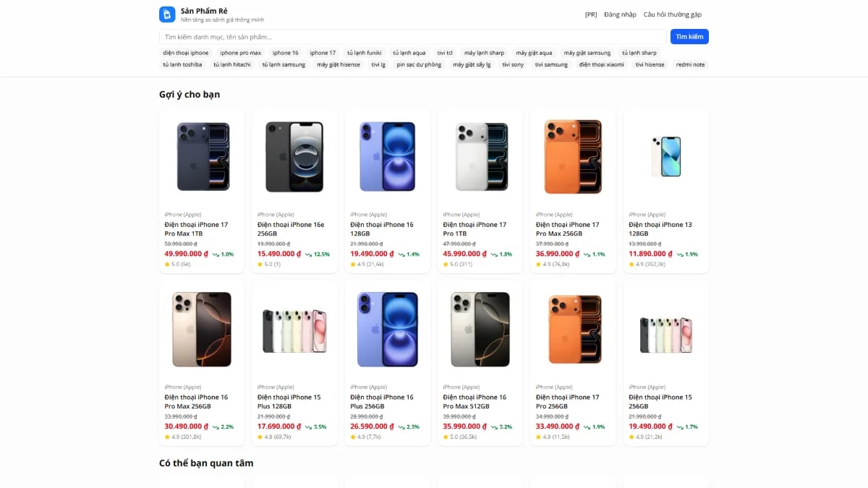This screenshot has width=868, height=488.
Task: Choose the "pin sạc dự phòng" tag
Action: (x=419, y=64)
